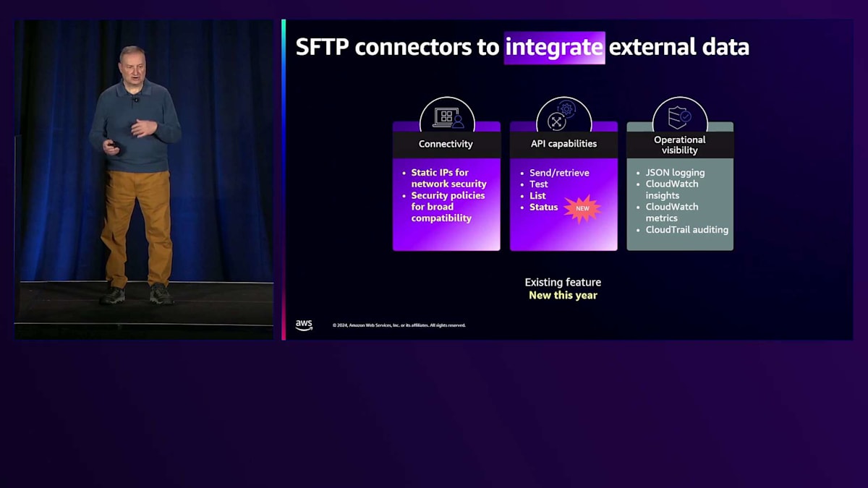Click the 'New this year' legend text
868x488 pixels.
pos(563,295)
